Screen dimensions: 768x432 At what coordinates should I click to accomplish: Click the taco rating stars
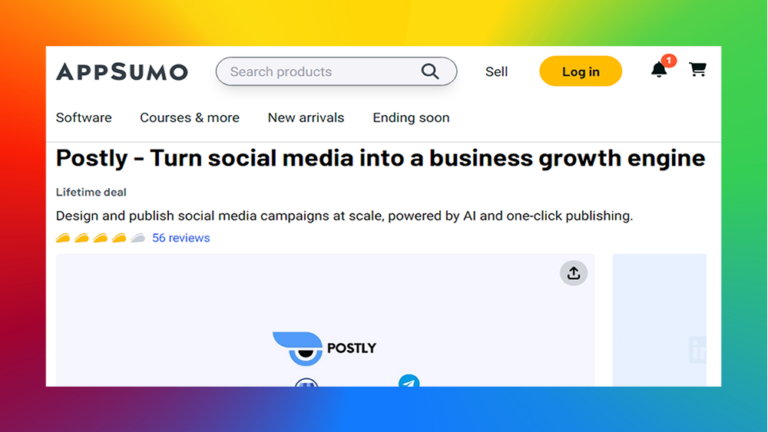(100, 238)
